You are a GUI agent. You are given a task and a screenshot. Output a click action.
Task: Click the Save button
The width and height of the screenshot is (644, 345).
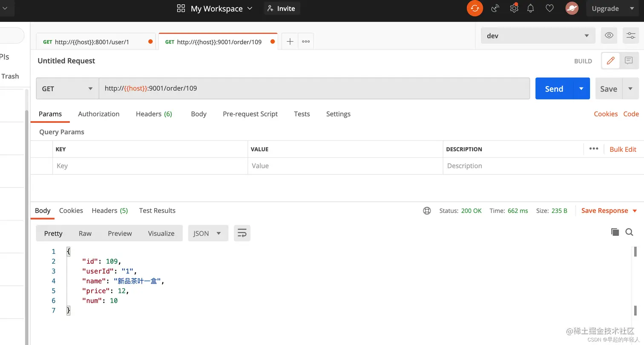(x=609, y=89)
